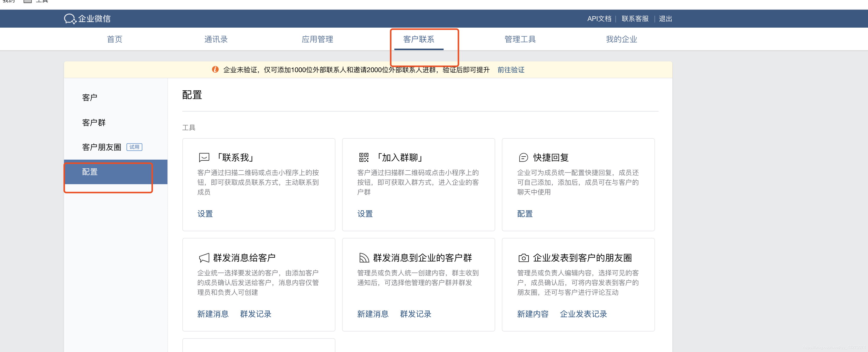Click 设置 under「联系我」card

pos(205,214)
